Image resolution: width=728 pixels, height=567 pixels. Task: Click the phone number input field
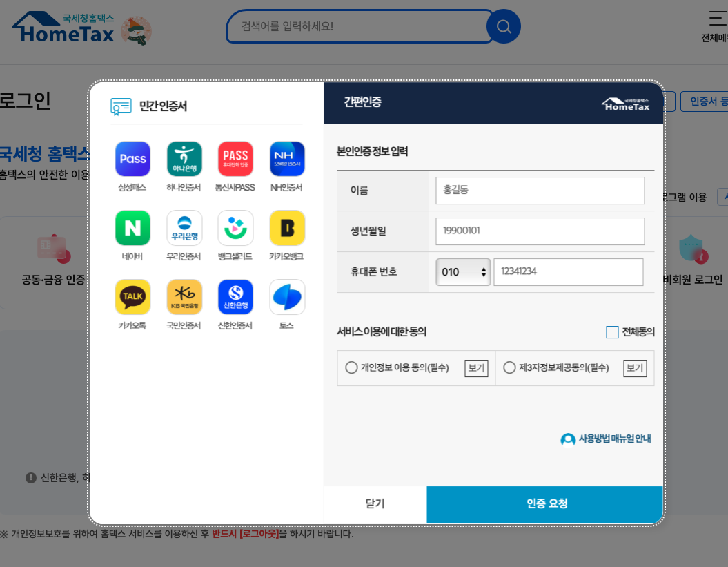click(569, 272)
